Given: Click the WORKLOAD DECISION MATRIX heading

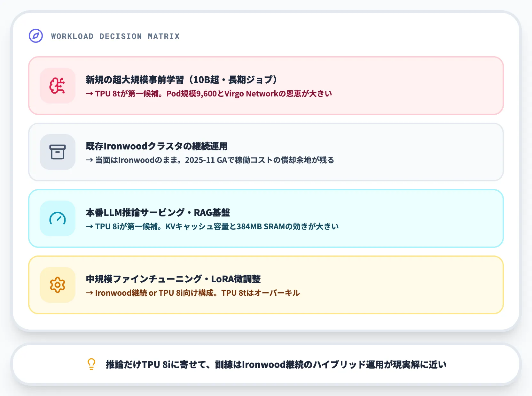Looking at the screenshot, I should coord(115,36).
